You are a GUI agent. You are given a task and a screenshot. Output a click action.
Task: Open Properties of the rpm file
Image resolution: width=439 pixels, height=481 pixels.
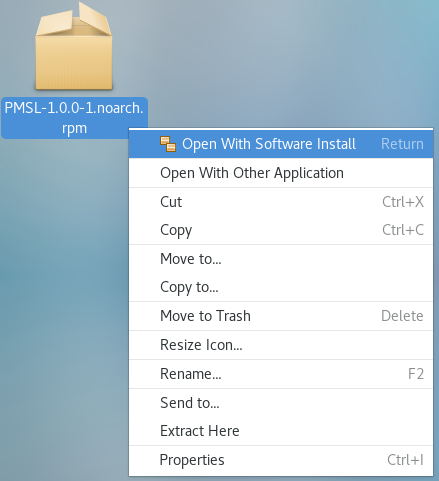[x=281, y=460]
